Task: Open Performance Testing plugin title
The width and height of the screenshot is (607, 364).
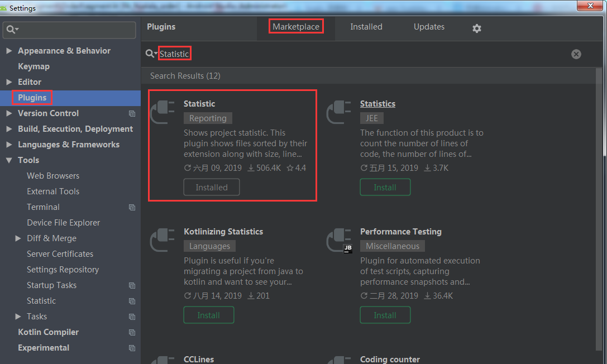Action: coord(401,231)
